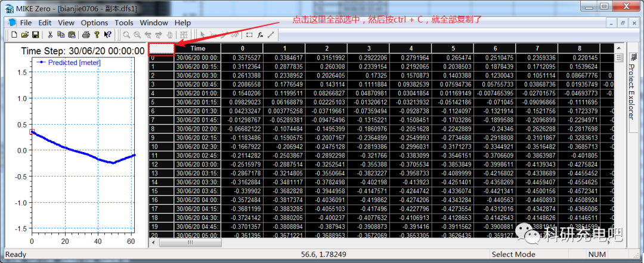Screen dimensions: 644x263
Task: Click the Paste clipboard icon
Action: click(72, 35)
